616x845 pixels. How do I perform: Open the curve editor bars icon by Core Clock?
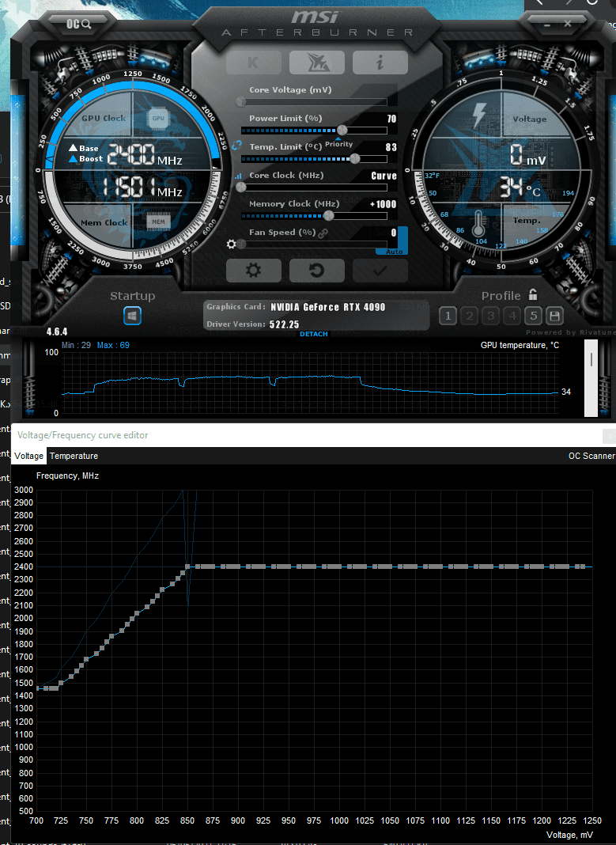(237, 176)
